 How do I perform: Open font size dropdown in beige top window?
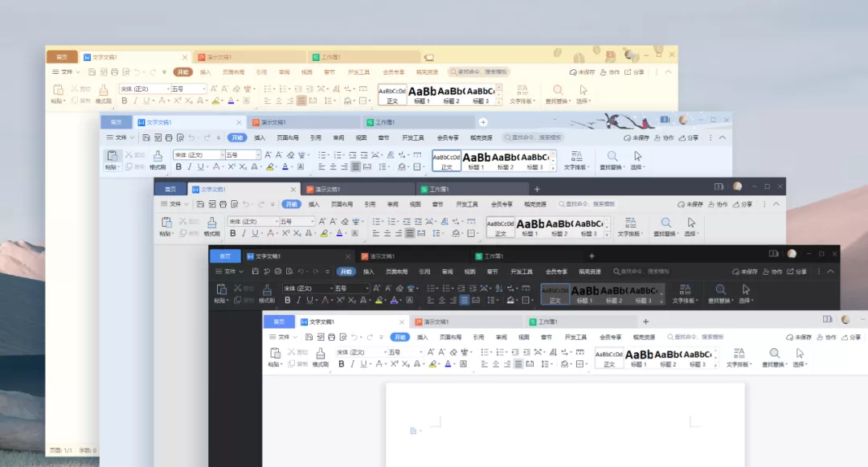(203, 88)
